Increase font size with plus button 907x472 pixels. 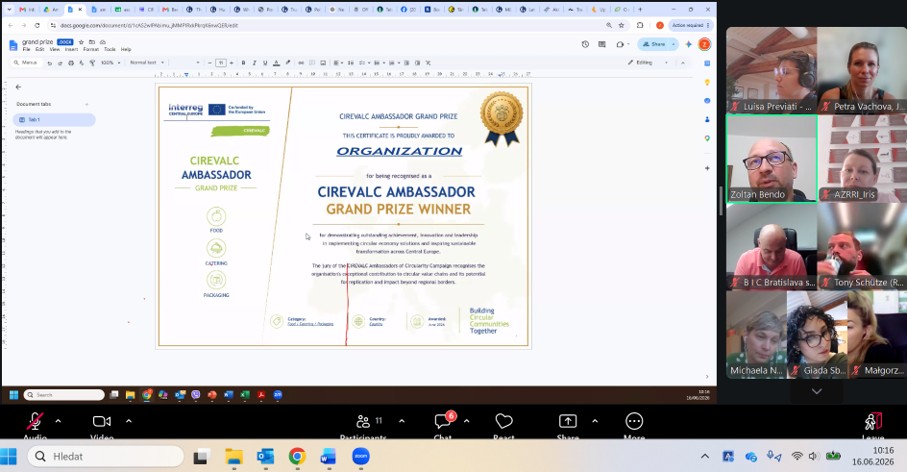(231, 62)
